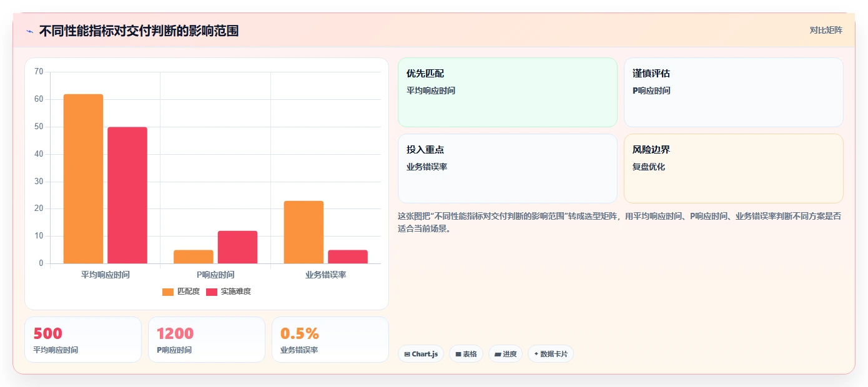Click the 匹配度 legend text

[x=189, y=291]
